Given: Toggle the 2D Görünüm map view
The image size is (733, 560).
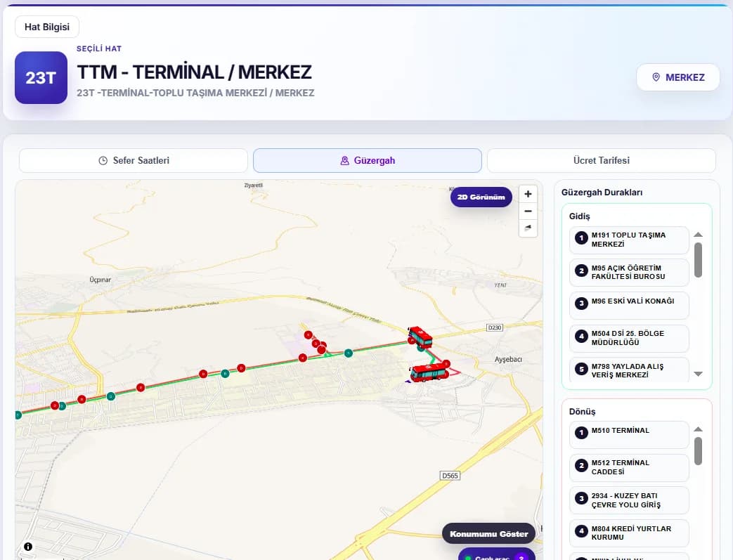Looking at the screenshot, I should pos(481,197).
